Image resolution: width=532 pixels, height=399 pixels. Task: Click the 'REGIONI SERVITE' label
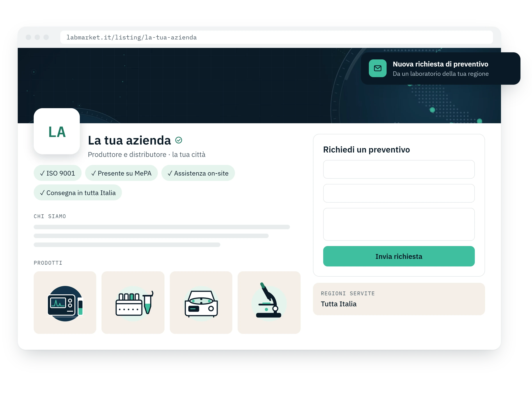348,293
